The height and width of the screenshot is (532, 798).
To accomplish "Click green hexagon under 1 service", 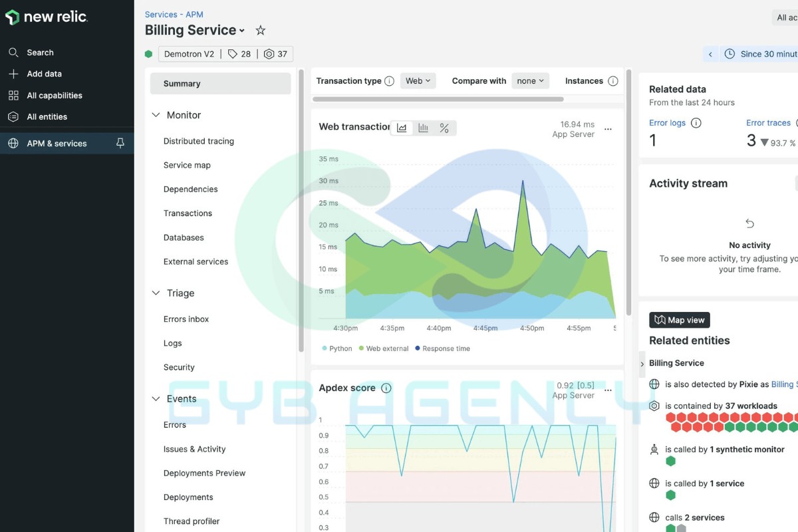I will [671, 495].
